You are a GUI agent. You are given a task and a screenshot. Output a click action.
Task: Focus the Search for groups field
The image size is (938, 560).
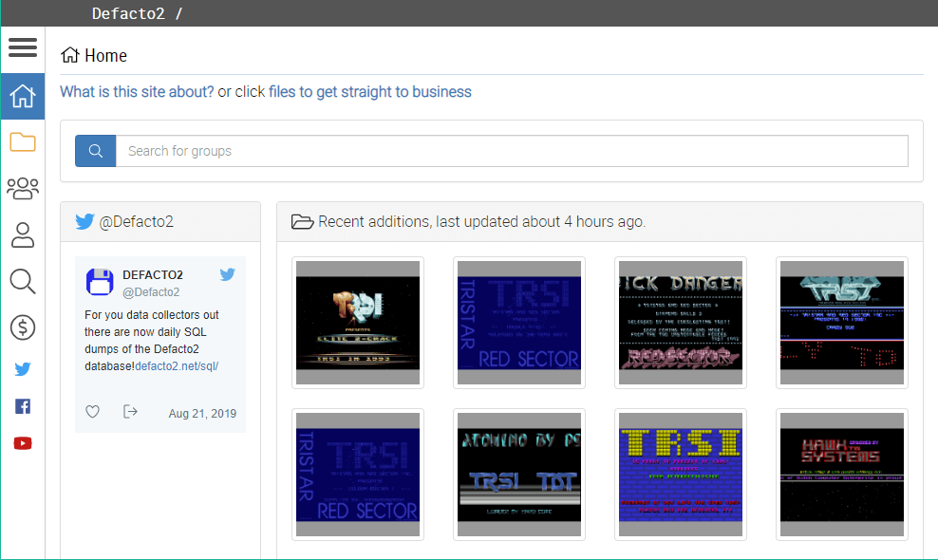[x=511, y=151]
